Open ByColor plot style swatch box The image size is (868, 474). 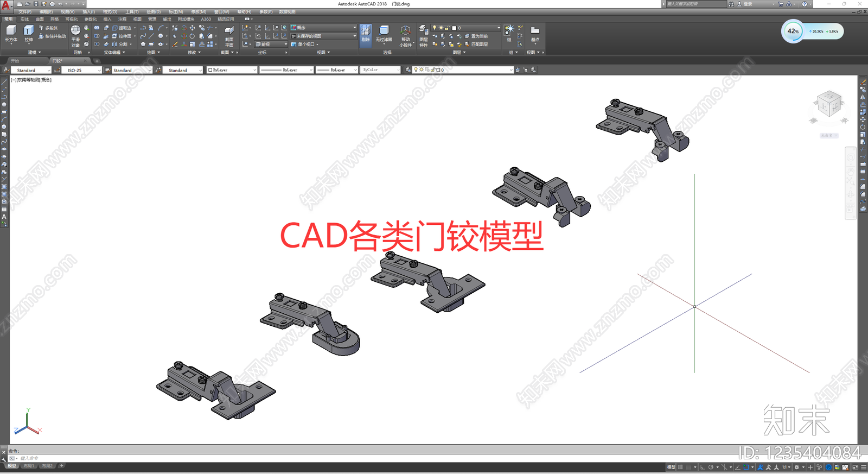[380, 70]
